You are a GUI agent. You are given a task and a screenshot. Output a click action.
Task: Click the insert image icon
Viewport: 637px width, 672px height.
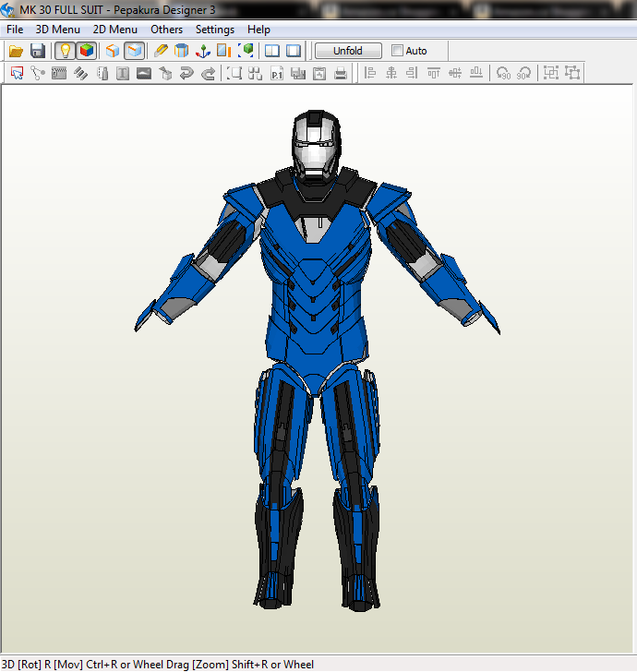144,73
